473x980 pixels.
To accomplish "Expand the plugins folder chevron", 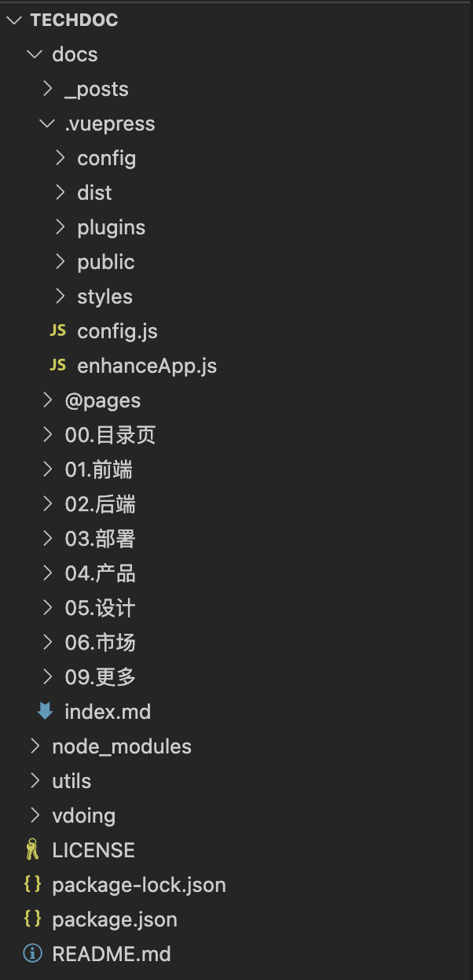I will tap(60, 227).
